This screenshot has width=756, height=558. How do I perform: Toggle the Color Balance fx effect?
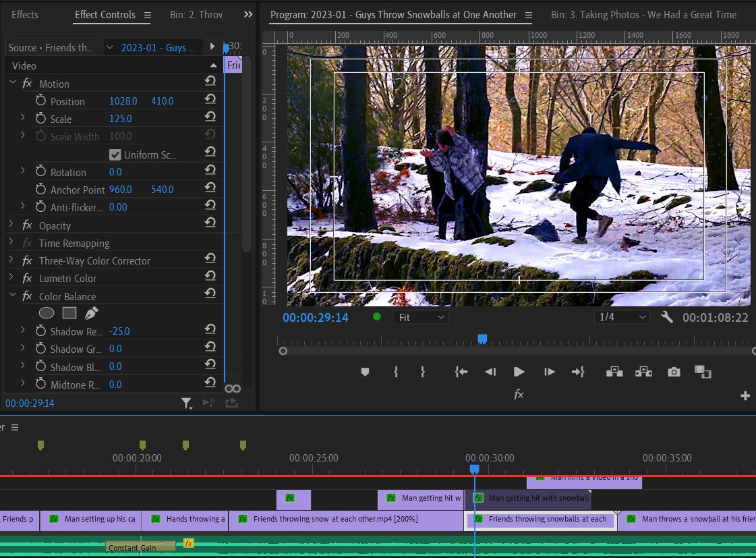(x=27, y=296)
